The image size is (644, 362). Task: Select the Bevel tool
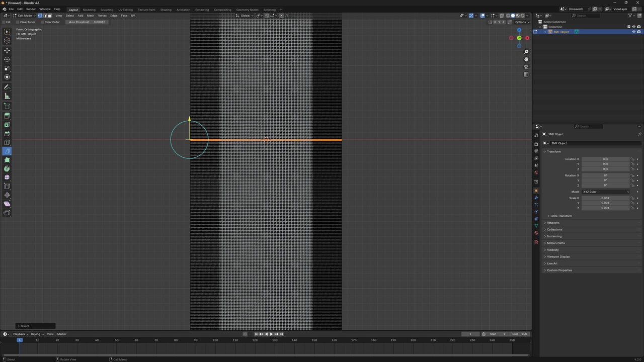coord(7,134)
